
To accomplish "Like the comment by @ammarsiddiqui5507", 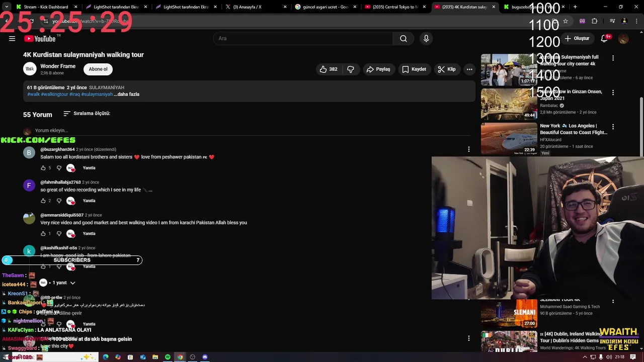I will (43, 233).
